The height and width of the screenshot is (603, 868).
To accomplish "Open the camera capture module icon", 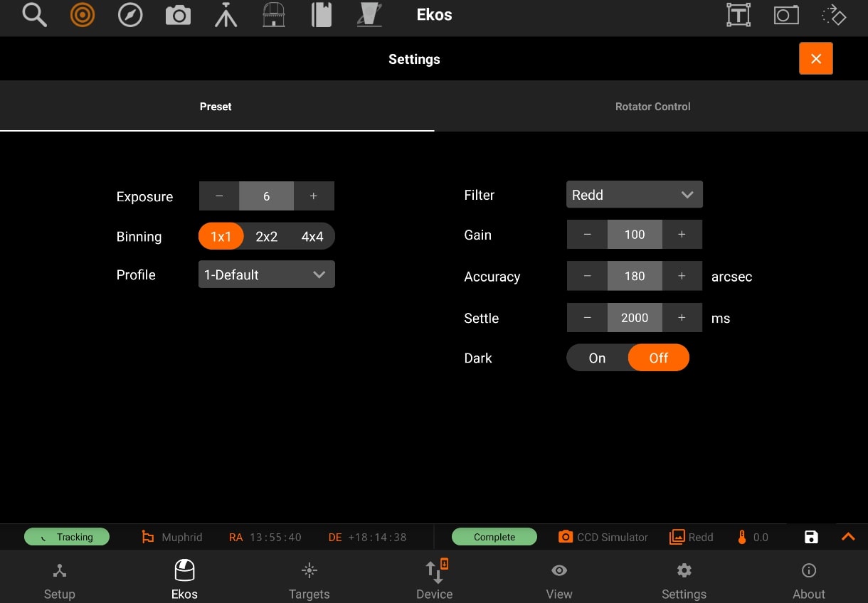I will click(178, 15).
